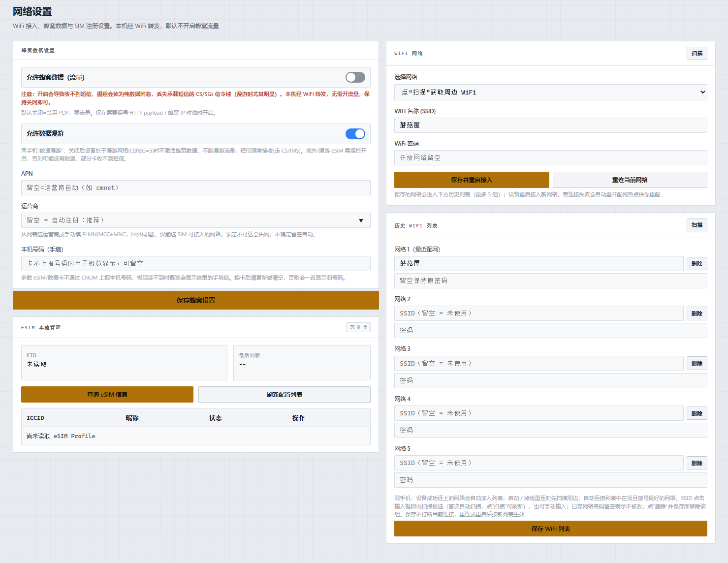Click 查询 eSIM 信息 button

tap(107, 395)
